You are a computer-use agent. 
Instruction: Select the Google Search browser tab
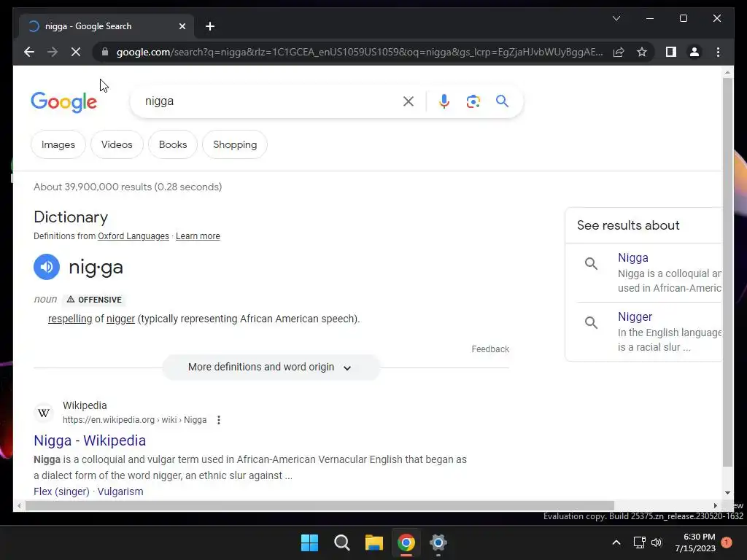[106, 26]
